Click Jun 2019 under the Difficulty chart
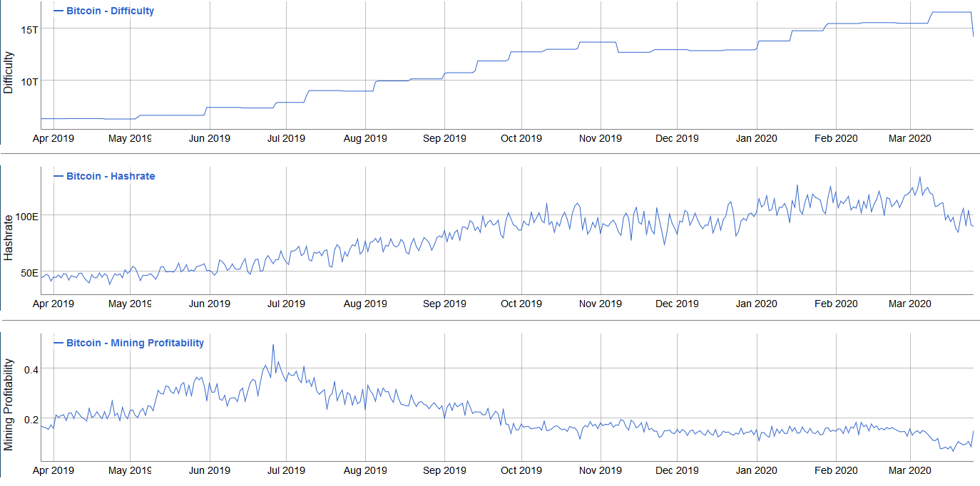Image resolution: width=980 pixels, height=486 pixels. click(x=210, y=138)
